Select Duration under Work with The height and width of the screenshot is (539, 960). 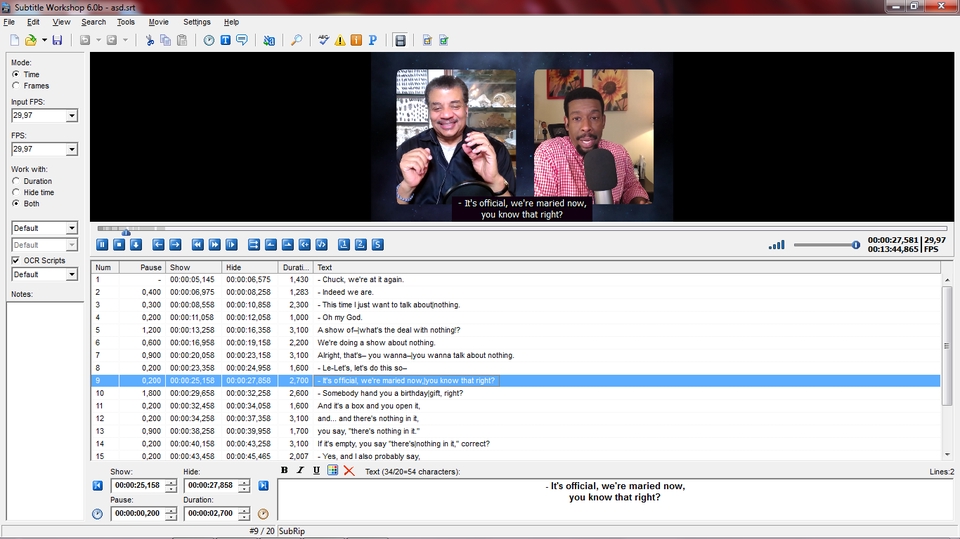point(16,181)
